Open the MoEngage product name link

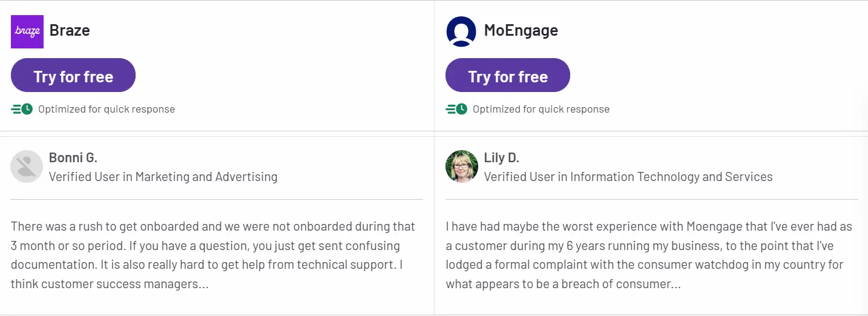tap(521, 30)
